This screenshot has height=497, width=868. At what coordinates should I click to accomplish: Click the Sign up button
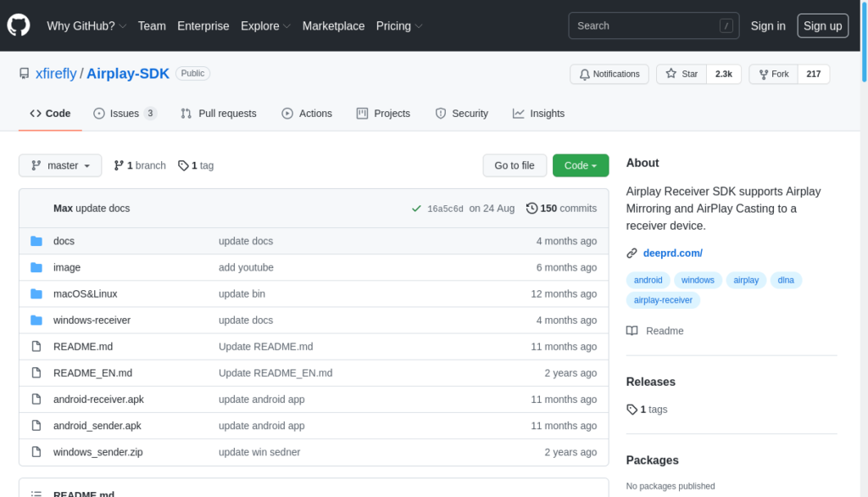click(x=822, y=25)
